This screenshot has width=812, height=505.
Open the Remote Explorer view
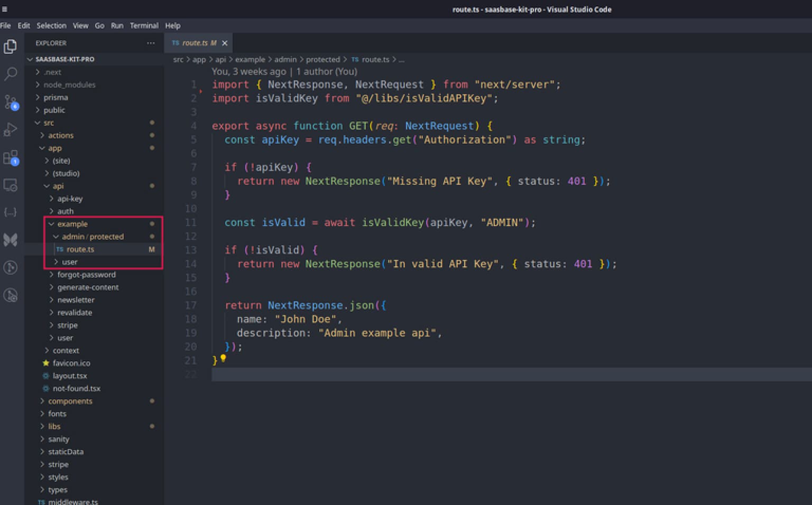tap(10, 185)
